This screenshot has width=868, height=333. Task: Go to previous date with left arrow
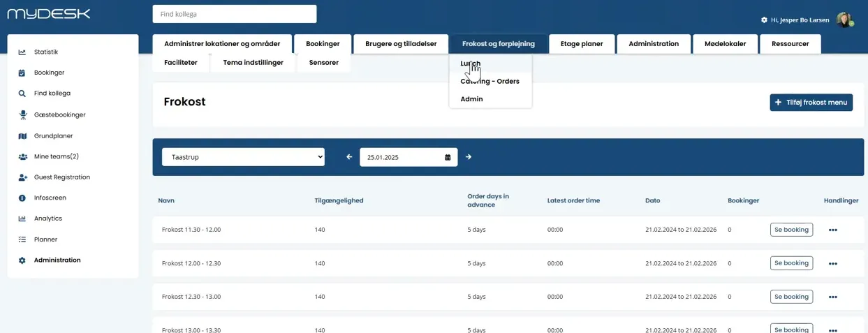point(349,157)
